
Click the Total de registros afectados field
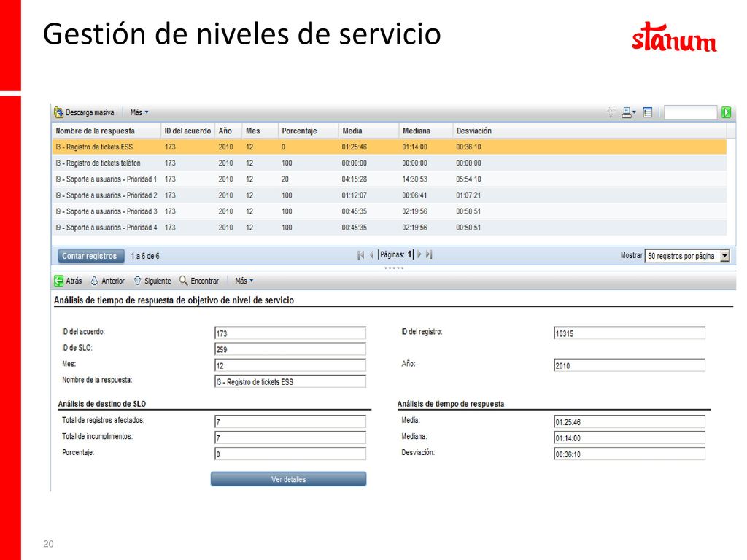[290, 421]
